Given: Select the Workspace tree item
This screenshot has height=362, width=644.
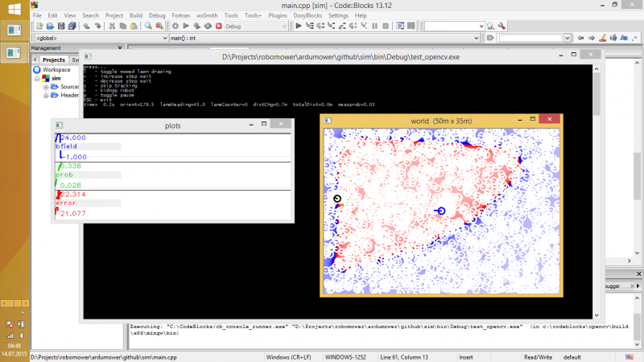Looking at the screenshot, I should (x=56, y=69).
